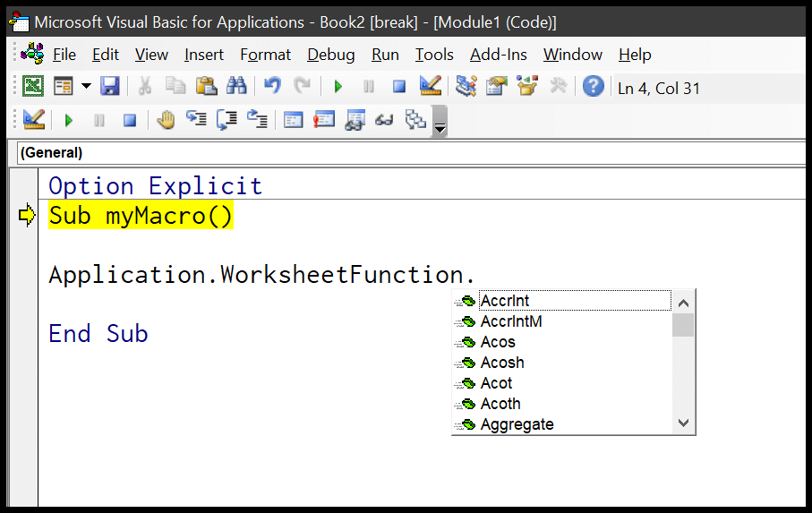Open Quick Watch with the glasses icon
This screenshot has height=513, width=812.
click(385, 120)
